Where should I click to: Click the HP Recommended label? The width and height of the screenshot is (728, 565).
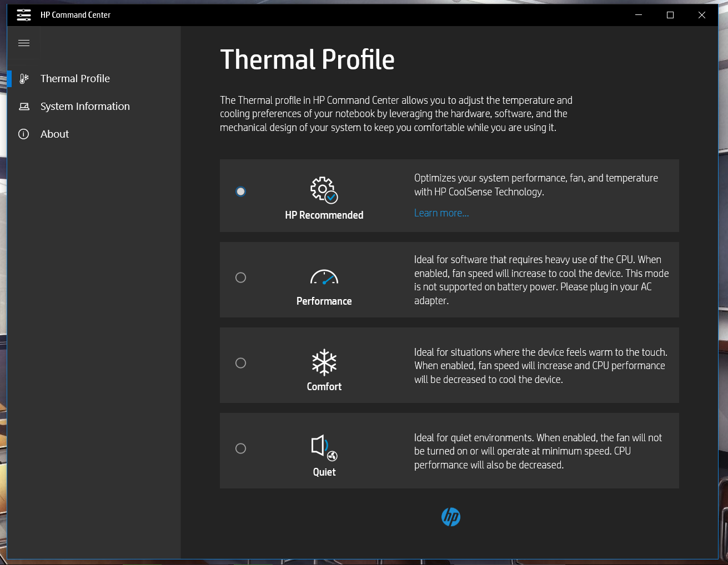[x=324, y=215]
